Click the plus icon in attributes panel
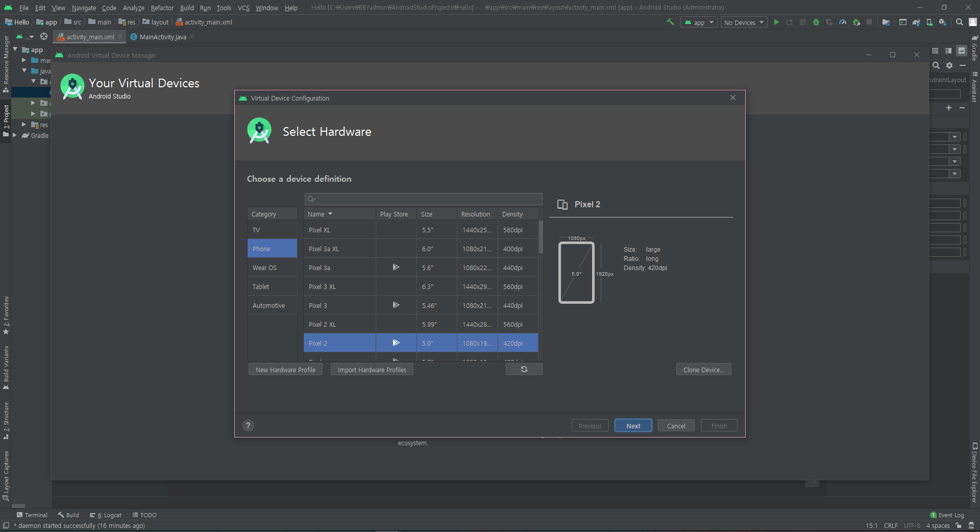This screenshot has width=980, height=532. pos(949,108)
